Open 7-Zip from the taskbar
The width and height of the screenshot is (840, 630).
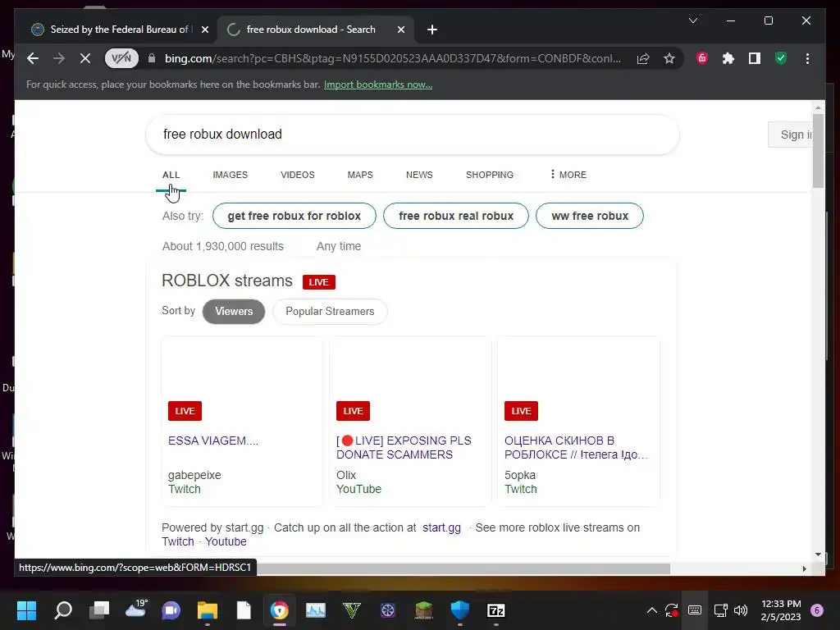(496, 610)
